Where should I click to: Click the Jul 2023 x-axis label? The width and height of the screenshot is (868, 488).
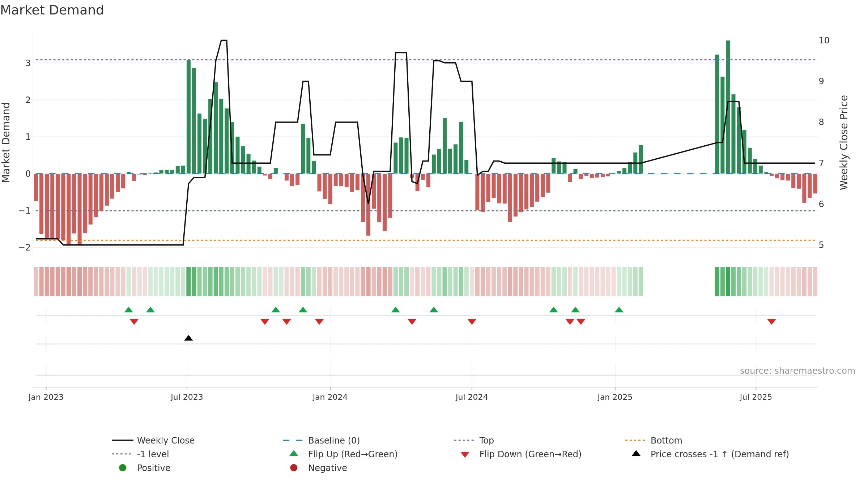(x=187, y=397)
